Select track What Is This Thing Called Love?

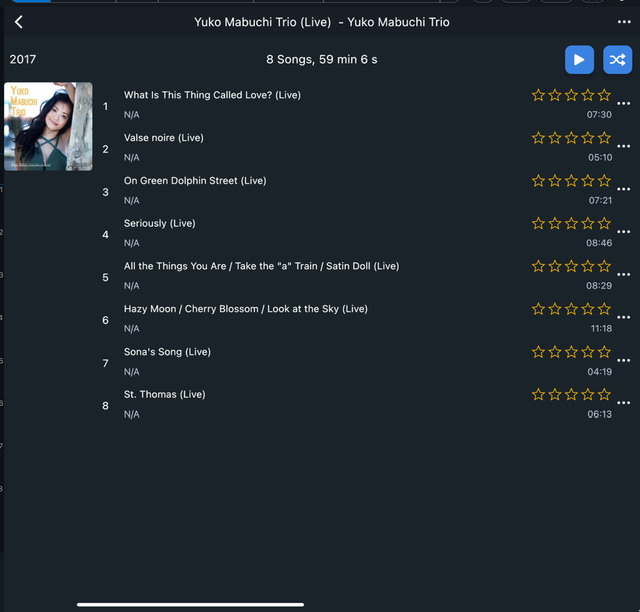coord(212,95)
